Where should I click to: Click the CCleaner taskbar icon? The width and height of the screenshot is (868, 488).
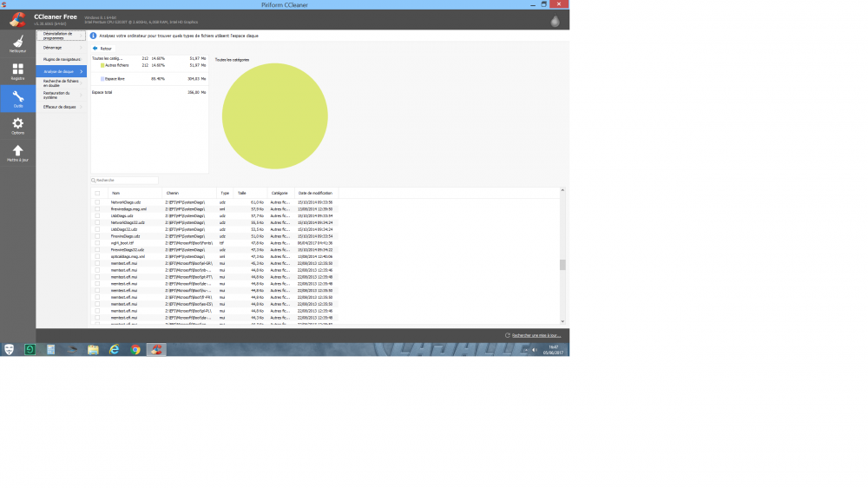click(156, 350)
